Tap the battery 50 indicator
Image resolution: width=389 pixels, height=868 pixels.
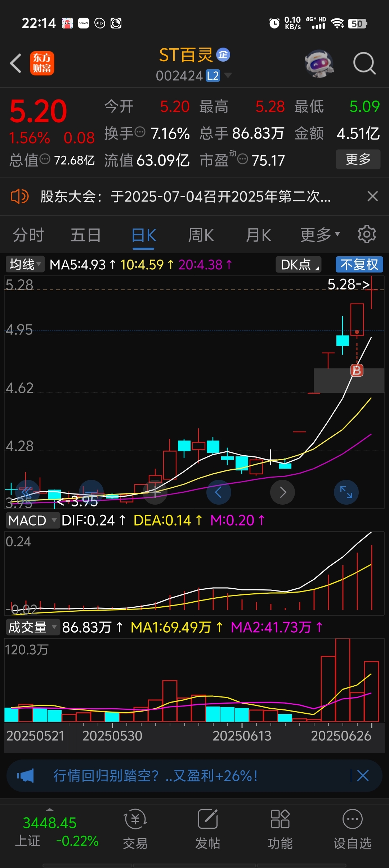point(358,24)
